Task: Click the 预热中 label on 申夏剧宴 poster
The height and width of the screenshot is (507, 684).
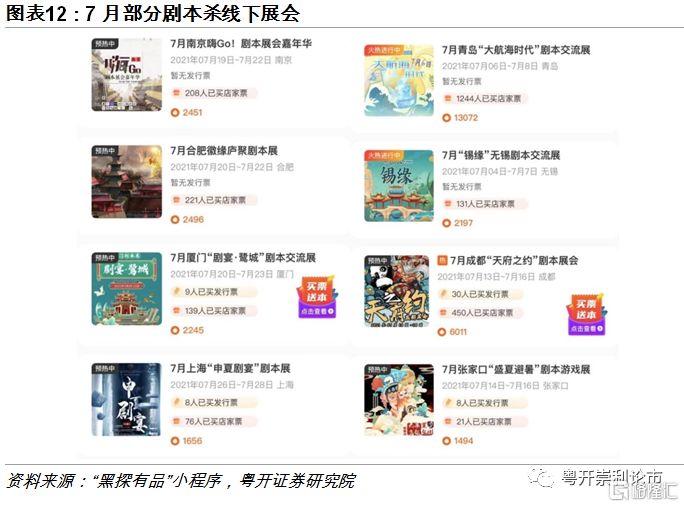Action: [105, 368]
